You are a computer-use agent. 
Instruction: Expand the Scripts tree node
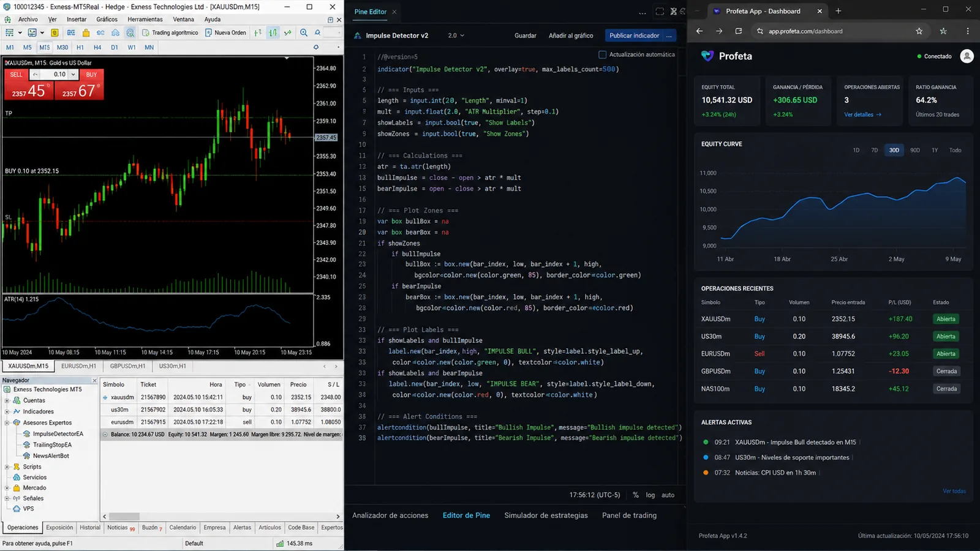[x=7, y=467]
